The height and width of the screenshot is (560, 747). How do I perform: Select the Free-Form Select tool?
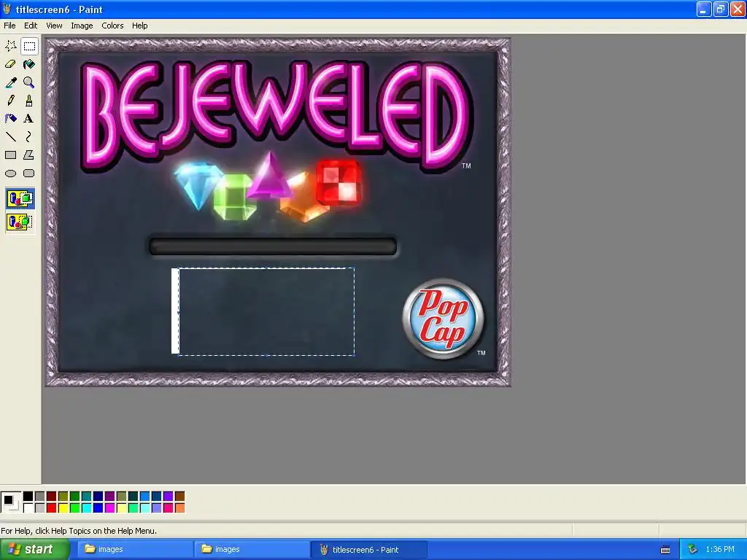(11, 46)
